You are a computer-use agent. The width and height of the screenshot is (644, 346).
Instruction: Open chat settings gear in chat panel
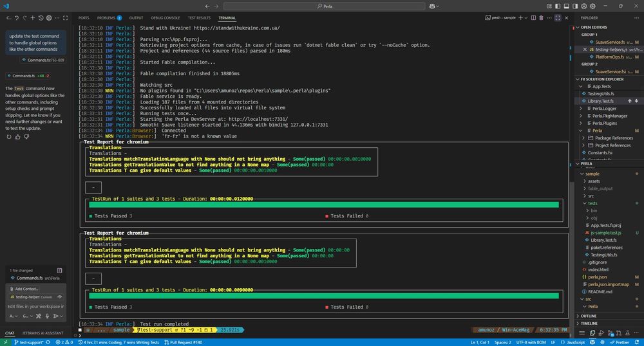coord(49,18)
